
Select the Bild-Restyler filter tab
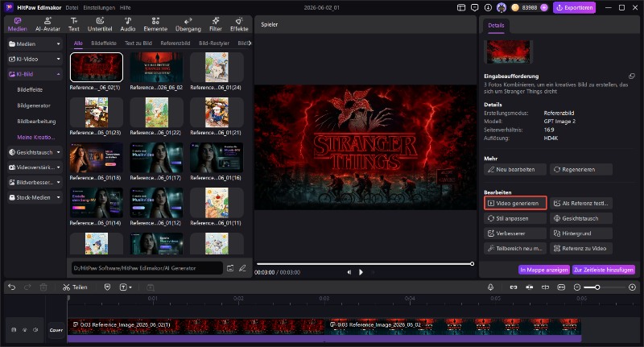tap(214, 43)
